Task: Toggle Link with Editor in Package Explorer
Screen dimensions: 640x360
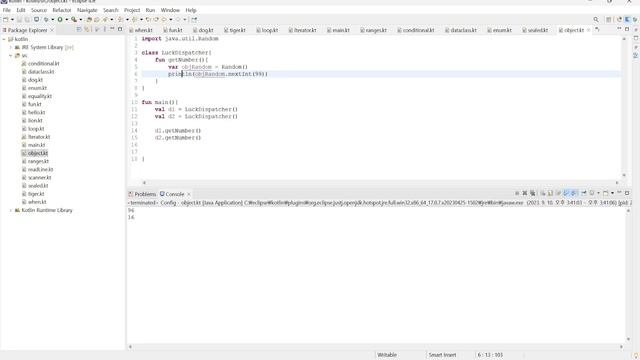Action: tap(87, 29)
